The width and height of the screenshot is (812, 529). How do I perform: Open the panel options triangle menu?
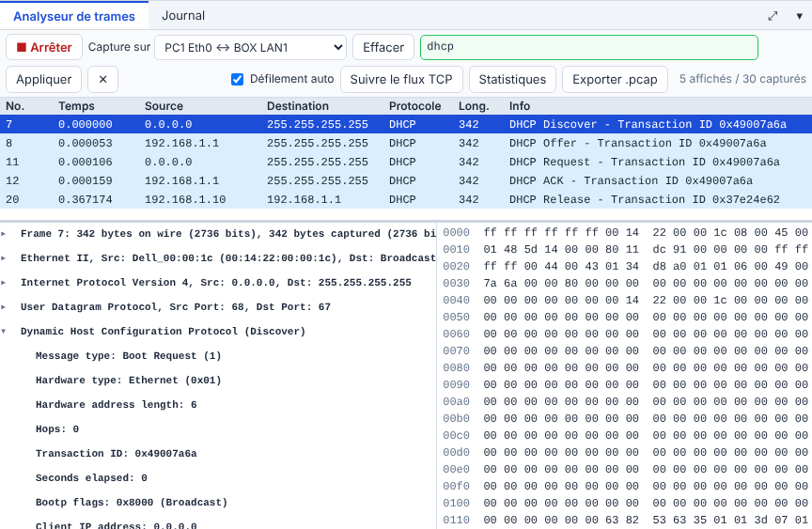coord(799,16)
